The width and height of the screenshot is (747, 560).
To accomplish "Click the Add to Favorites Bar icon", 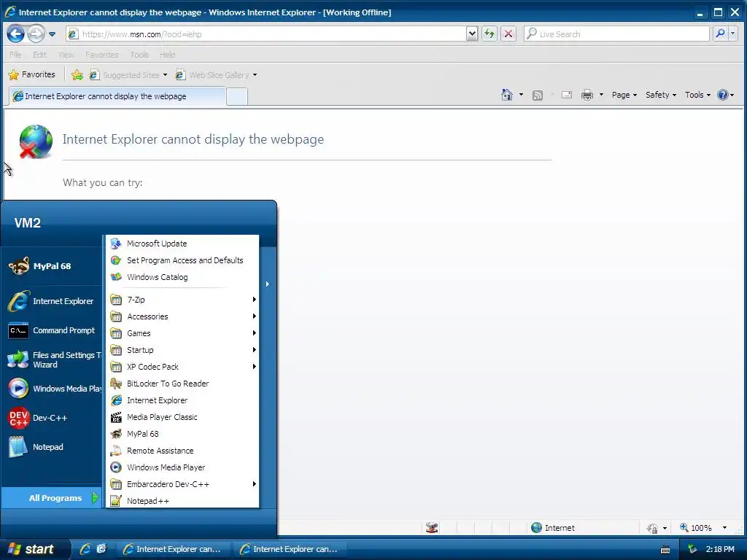I will 77,75.
